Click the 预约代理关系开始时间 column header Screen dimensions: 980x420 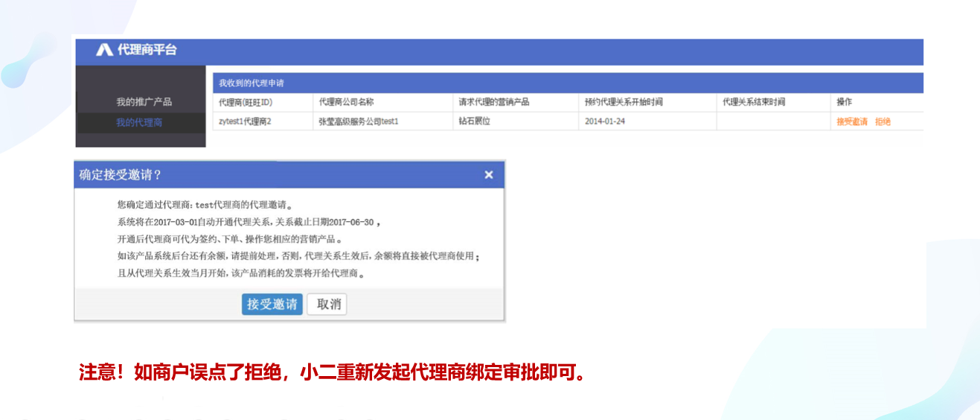point(647,102)
